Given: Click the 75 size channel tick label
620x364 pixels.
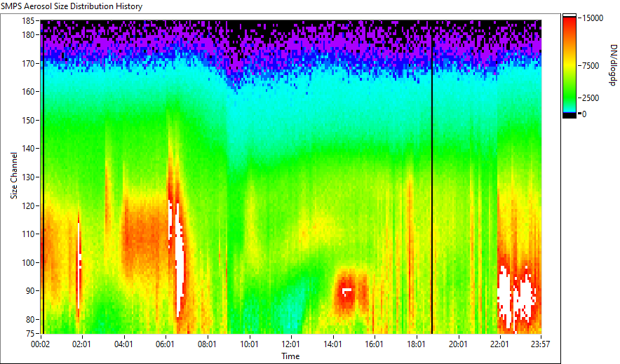Looking at the screenshot, I should 29,334.
